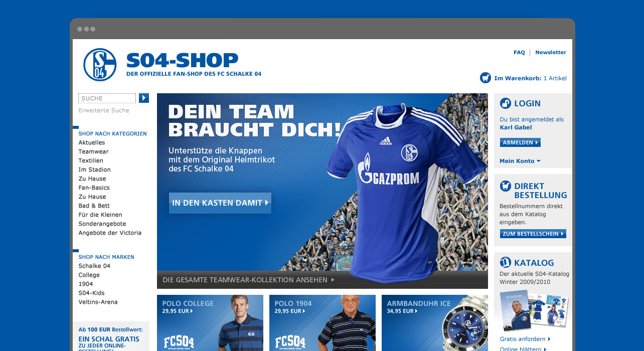Click the ZUM BESTELLSCHEIN button

[x=533, y=234]
